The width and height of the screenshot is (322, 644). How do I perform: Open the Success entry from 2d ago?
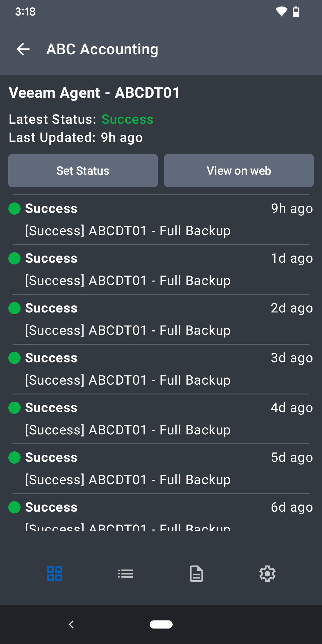(161, 319)
